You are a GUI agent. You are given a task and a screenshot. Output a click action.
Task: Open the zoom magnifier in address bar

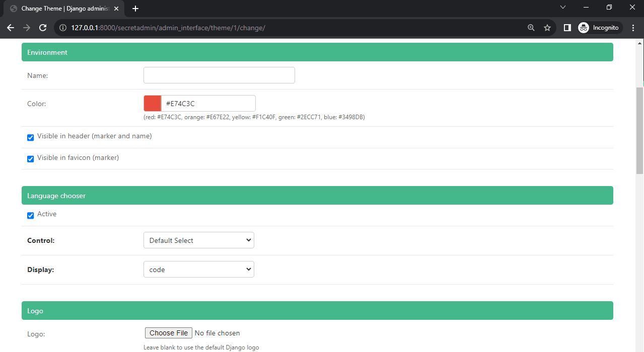point(531,28)
